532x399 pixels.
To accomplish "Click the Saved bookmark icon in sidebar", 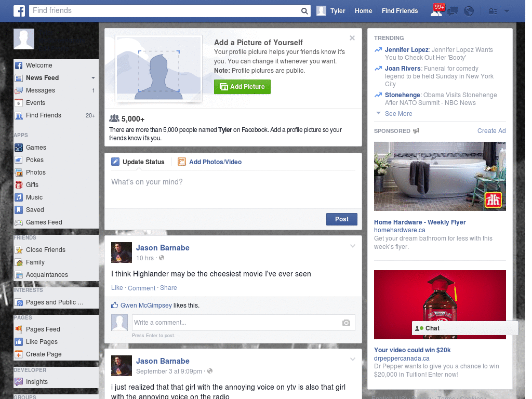I will pyautogui.click(x=19, y=209).
